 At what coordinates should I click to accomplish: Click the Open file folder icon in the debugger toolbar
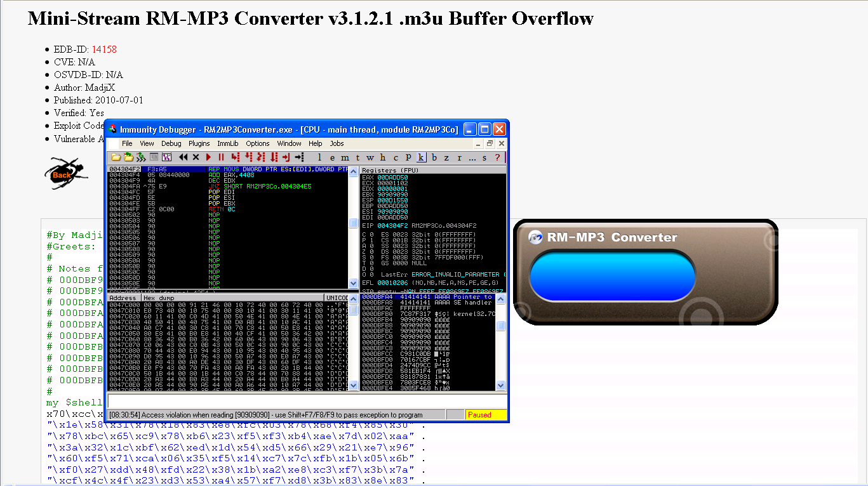pos(116,157)
